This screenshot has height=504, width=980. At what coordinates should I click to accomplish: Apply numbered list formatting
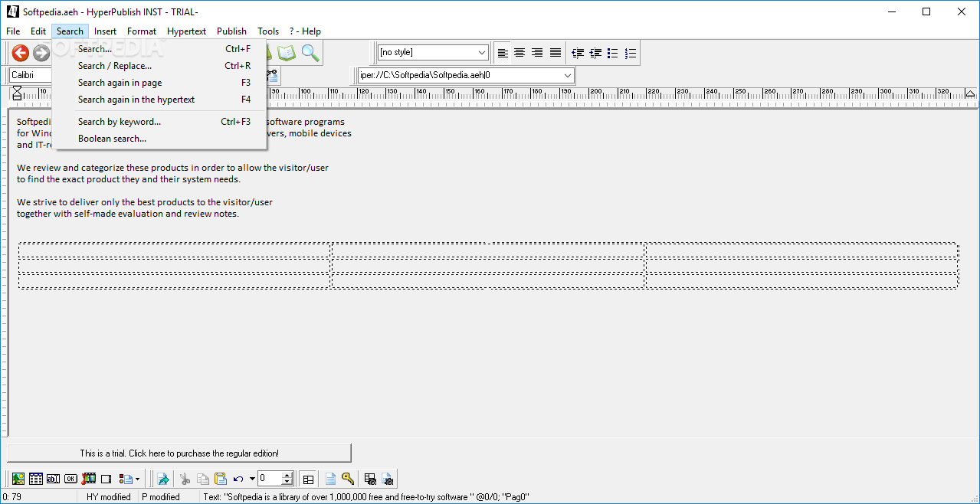tap(631, 53)
